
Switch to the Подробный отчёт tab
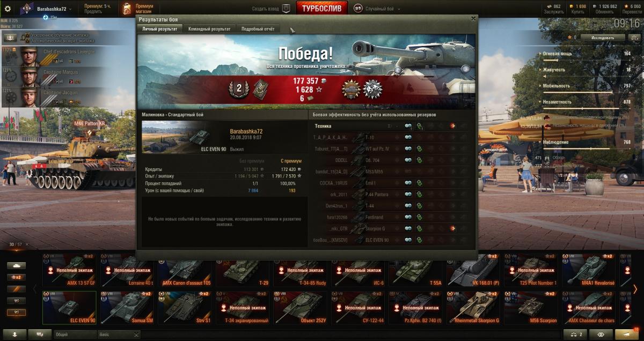pyautogui.click(x=258, y=29)
